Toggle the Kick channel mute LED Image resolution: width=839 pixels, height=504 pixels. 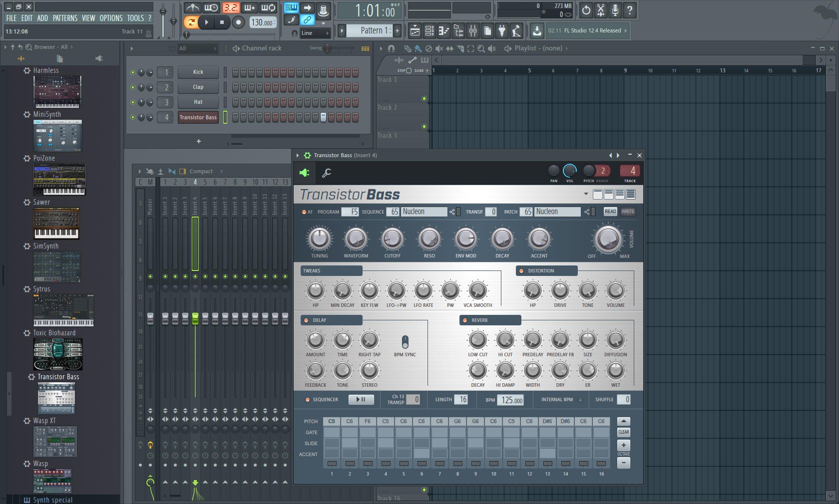point(133,72)
